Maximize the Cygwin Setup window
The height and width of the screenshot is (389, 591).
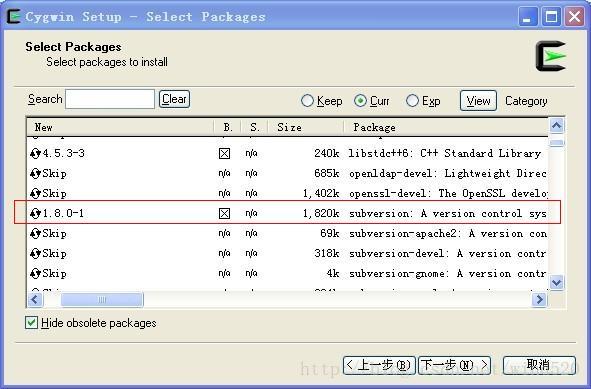click(x=551, y=17)
